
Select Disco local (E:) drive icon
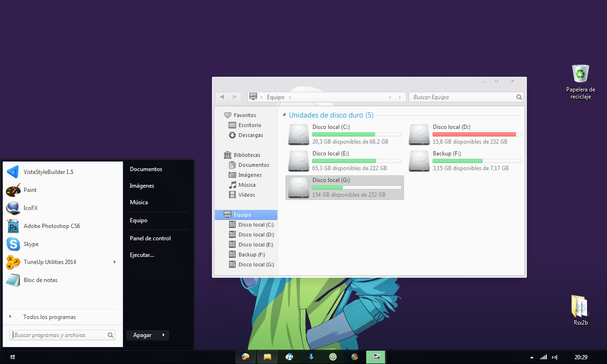[x=298, y=161]
